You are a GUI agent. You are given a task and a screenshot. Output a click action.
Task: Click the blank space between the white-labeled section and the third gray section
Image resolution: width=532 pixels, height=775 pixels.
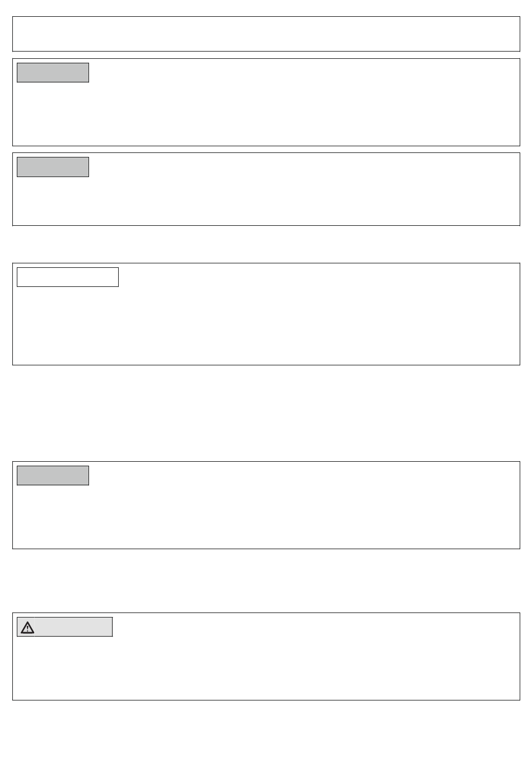click(266, 413)
